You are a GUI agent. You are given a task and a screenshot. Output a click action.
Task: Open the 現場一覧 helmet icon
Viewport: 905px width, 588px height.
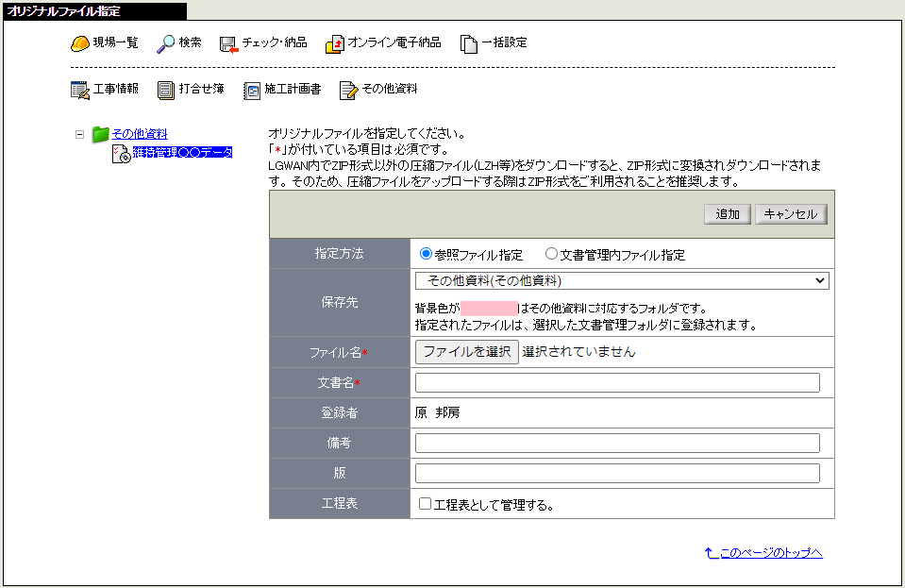tap(79, 43)
